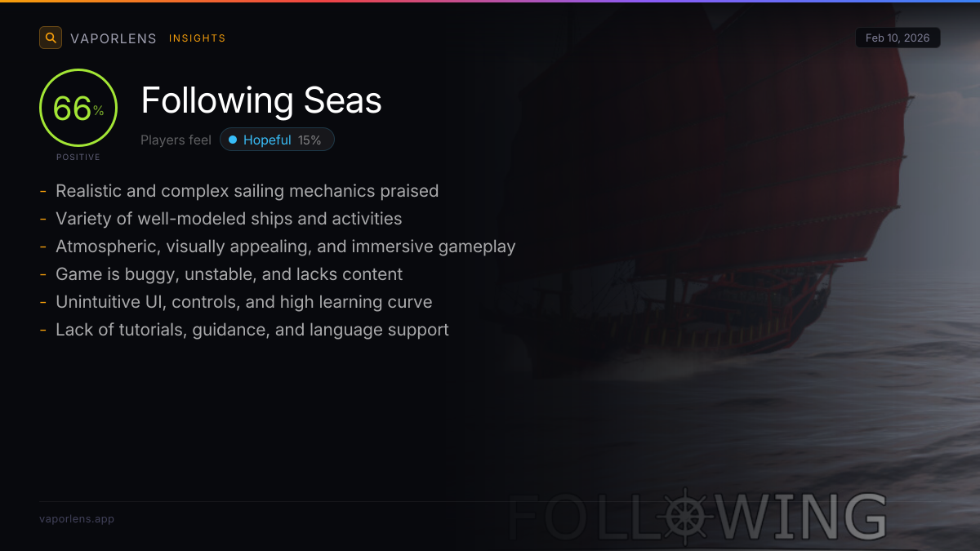Select the well-modeled ships variety bullet
This screenshot has height=551, width=980.
(229, 219)
